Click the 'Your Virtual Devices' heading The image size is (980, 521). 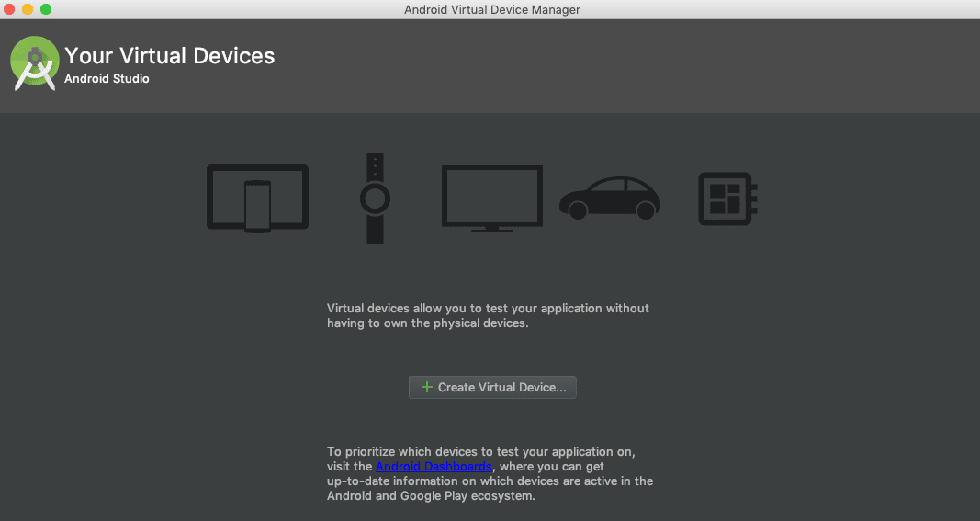pyautogui.click(x=169, y=56)
